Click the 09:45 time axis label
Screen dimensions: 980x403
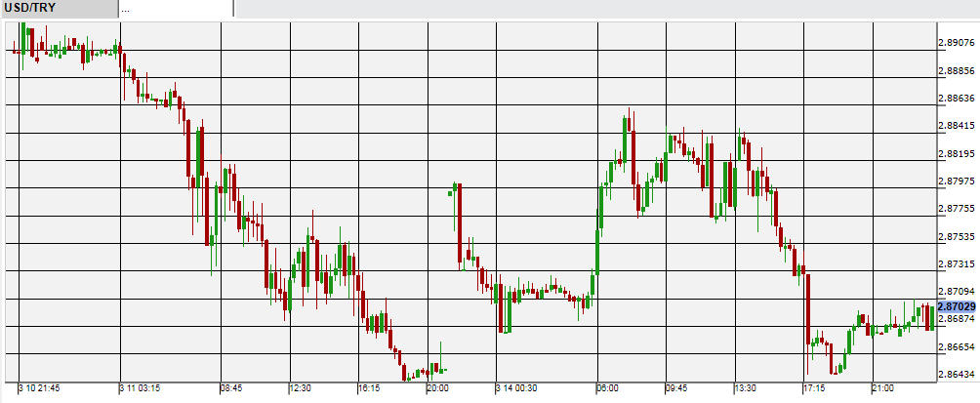pos(678,388)
